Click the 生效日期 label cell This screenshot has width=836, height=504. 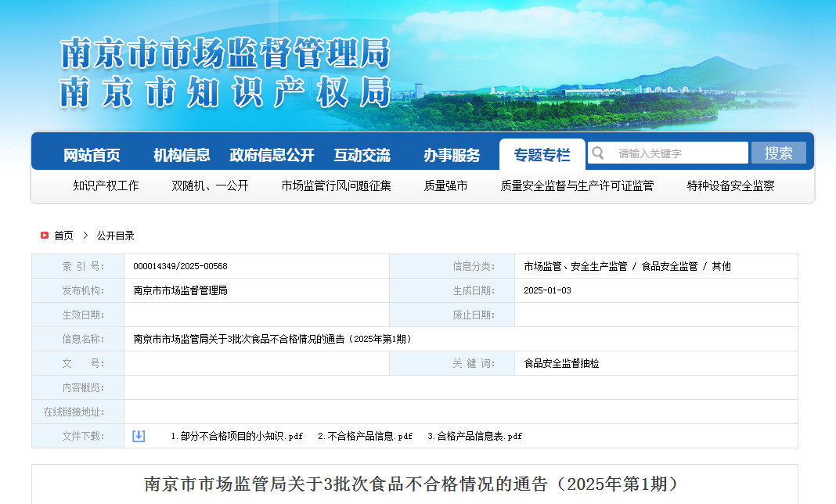(77, 315)
